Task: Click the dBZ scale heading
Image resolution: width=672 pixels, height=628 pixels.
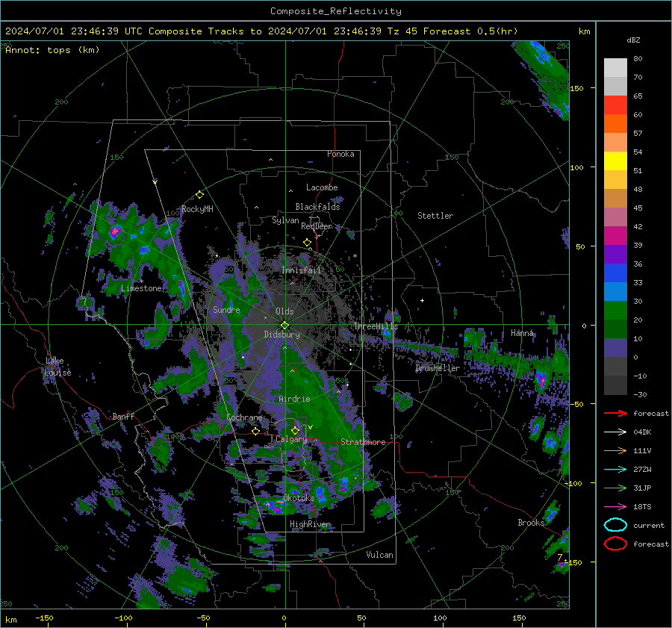Action: pyautogui.click(x=633, y=40)
